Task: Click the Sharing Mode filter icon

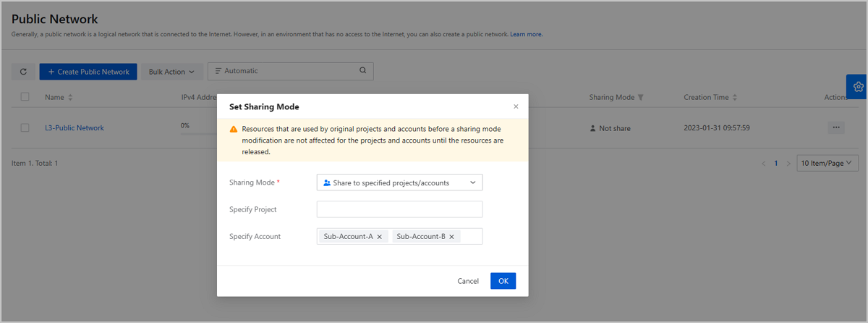Action: [x=641, y=98]
